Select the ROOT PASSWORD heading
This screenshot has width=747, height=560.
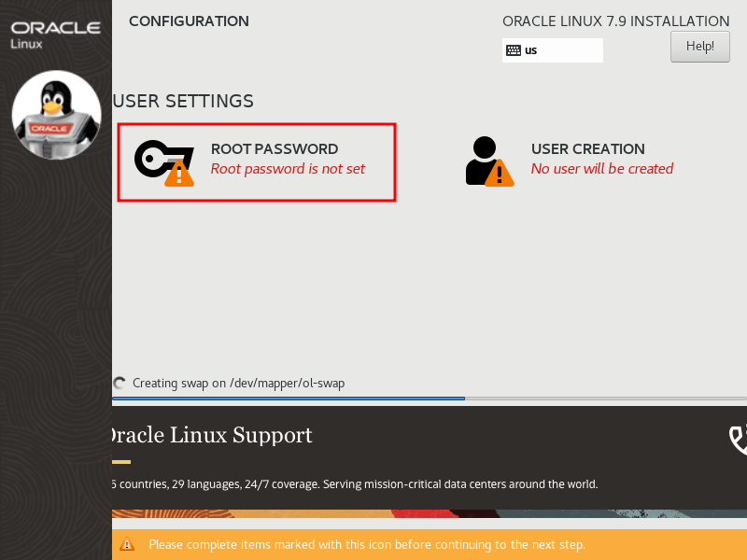pyautogui.click(x=275, y=149)
